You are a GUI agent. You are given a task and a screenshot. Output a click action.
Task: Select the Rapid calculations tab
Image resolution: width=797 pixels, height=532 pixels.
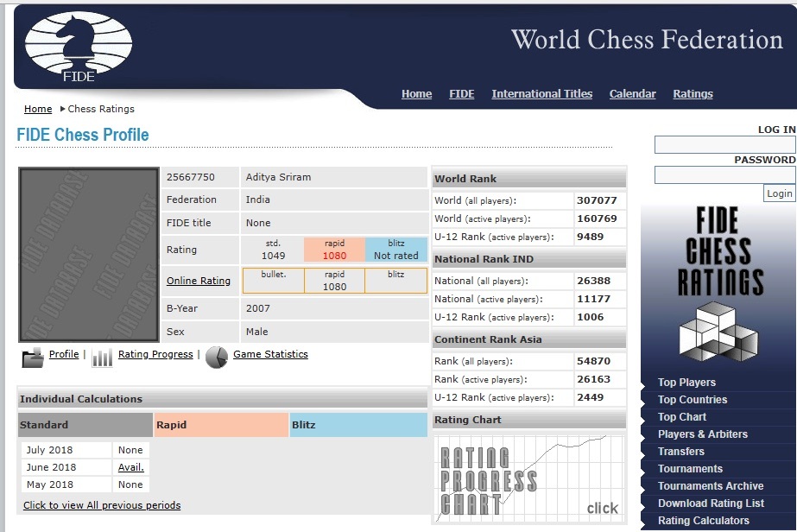[x=221, y=425]
